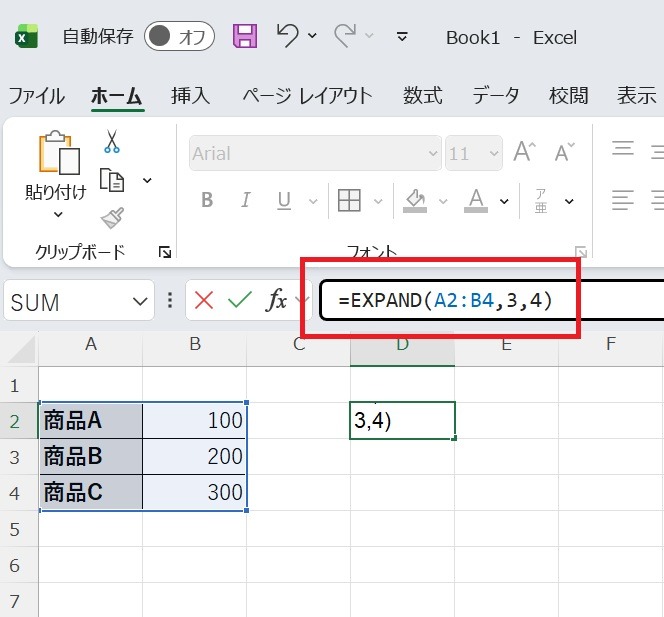This screenshot has height=617, width=664.
Task: Click the Redo arrow icon
Action: 345,36
